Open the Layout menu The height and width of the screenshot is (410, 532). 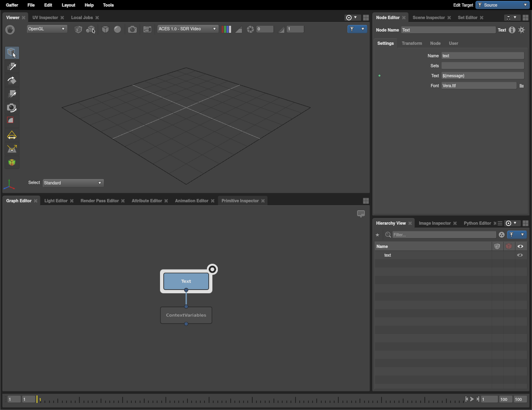[68, 5]
